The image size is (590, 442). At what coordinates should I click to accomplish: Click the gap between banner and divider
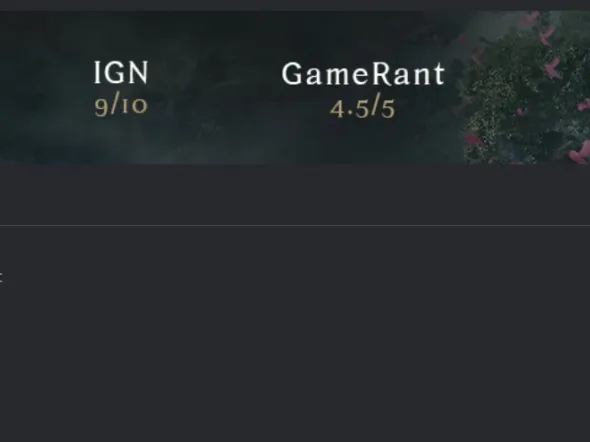[295, 194]
